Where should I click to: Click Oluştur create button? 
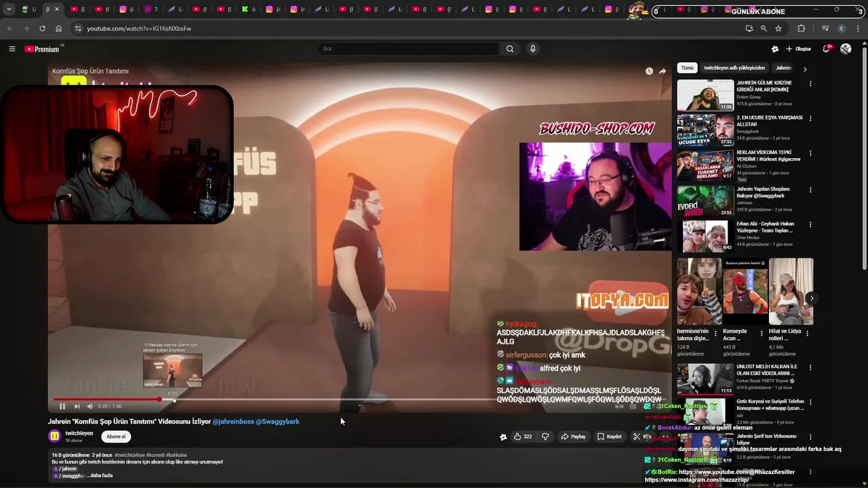pyautogui.click(x=798, y=49)
